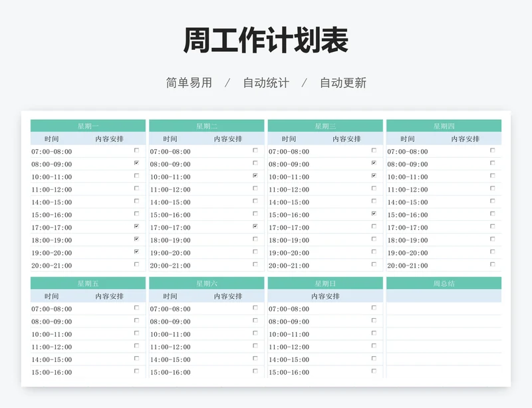
Task: Select Monday 20:00-21:00 time cell
Action: (x=52, y=266)
